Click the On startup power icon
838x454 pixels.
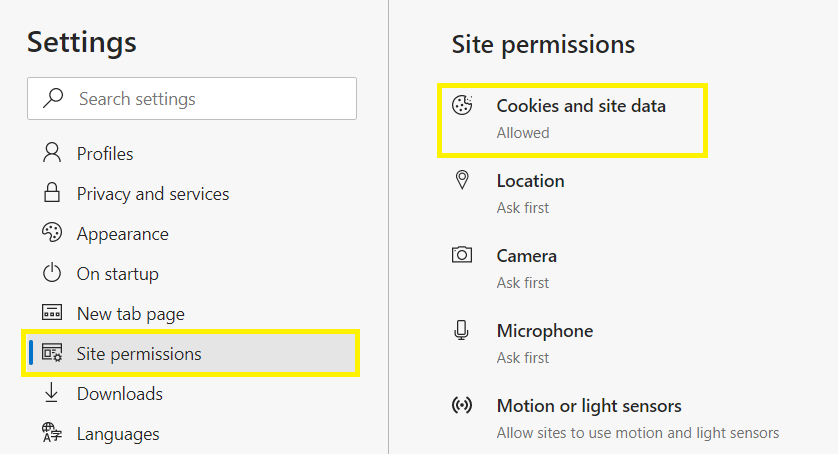point(52,274)
